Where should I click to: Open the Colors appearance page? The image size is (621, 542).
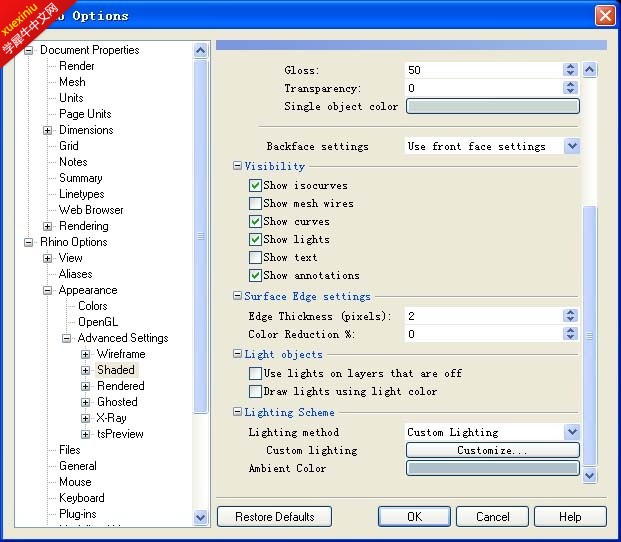[93, 306]
